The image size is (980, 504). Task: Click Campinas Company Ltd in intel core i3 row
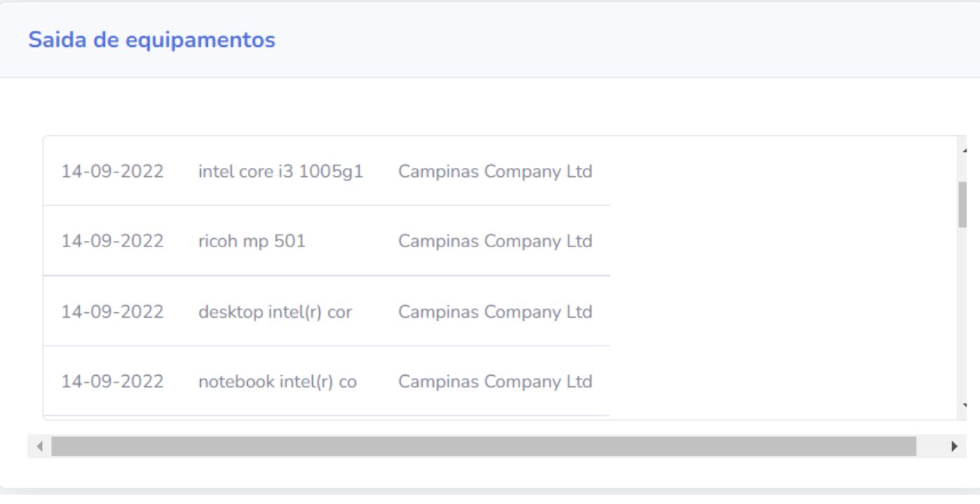coord(495,171)
